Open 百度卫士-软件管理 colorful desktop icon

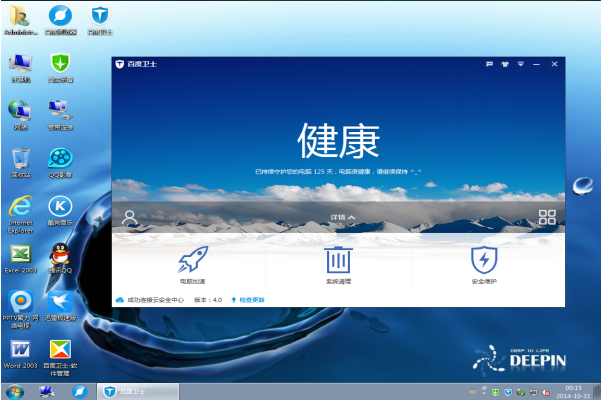[60, 358]
